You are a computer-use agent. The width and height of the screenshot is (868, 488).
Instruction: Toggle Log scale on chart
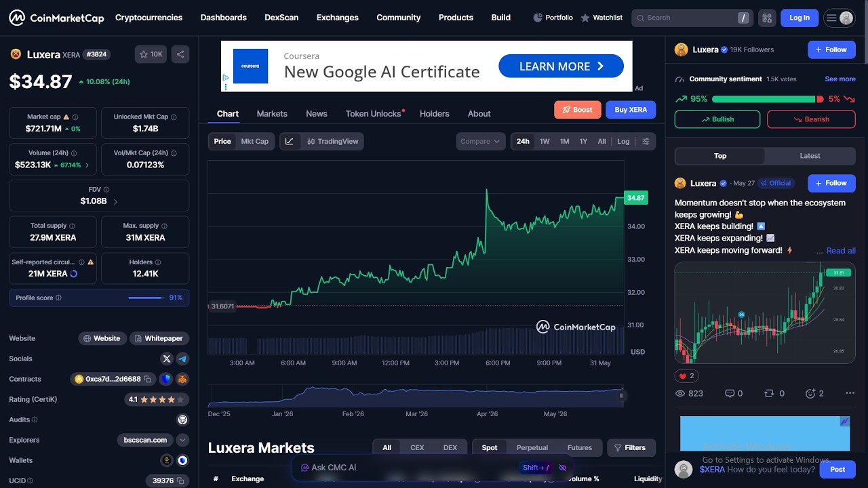point(623,141)
